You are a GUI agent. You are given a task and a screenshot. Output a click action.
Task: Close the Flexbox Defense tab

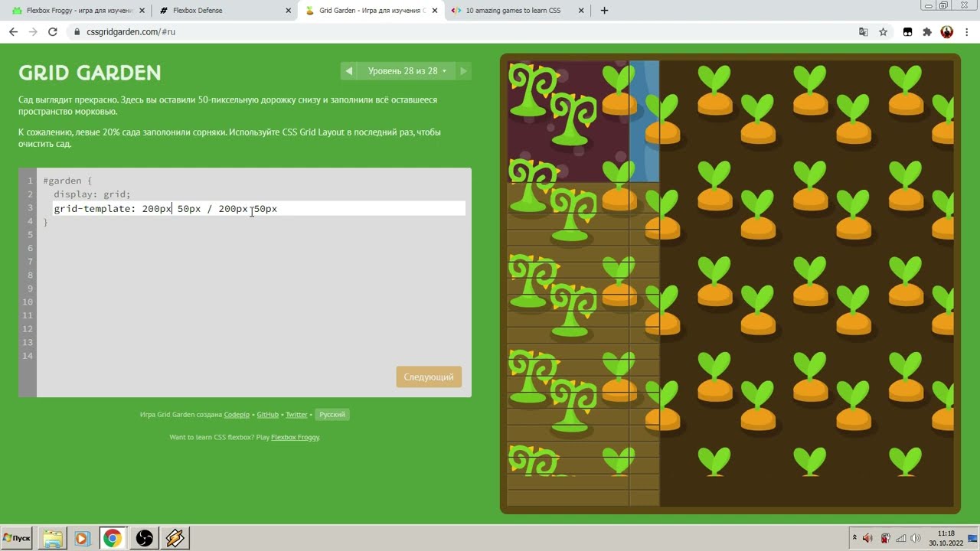tap(288, 11)
